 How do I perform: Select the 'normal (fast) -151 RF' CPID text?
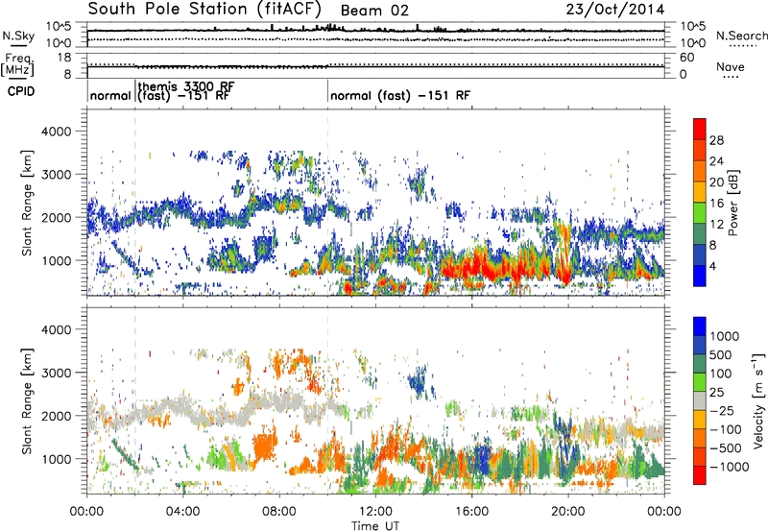(400, 95)
